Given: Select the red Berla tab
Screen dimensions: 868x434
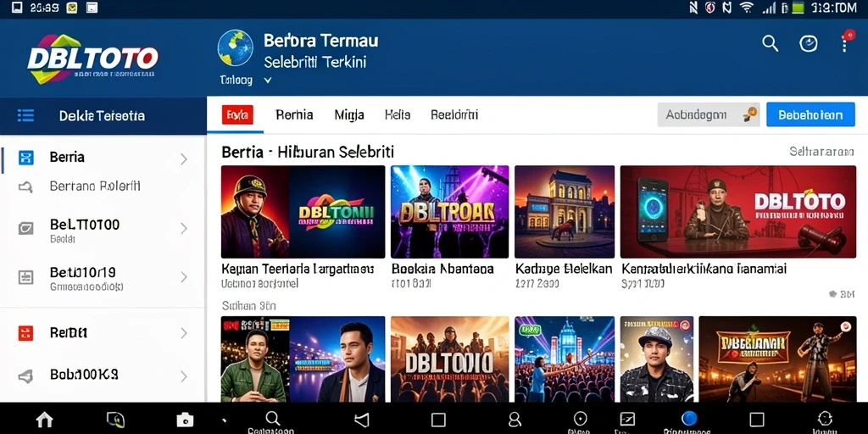Looking at the screenshot, I should [x=237, y=114].
